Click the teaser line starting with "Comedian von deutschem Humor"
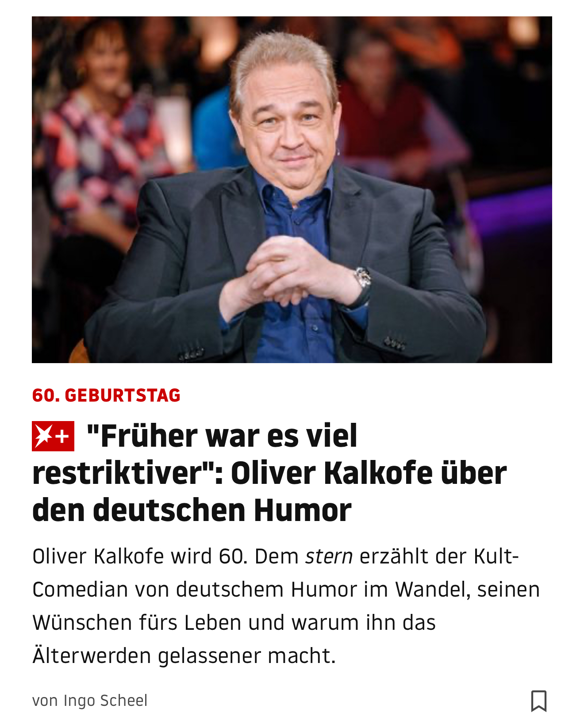Viewport: 584px width, 728px height. pos(286,589)
